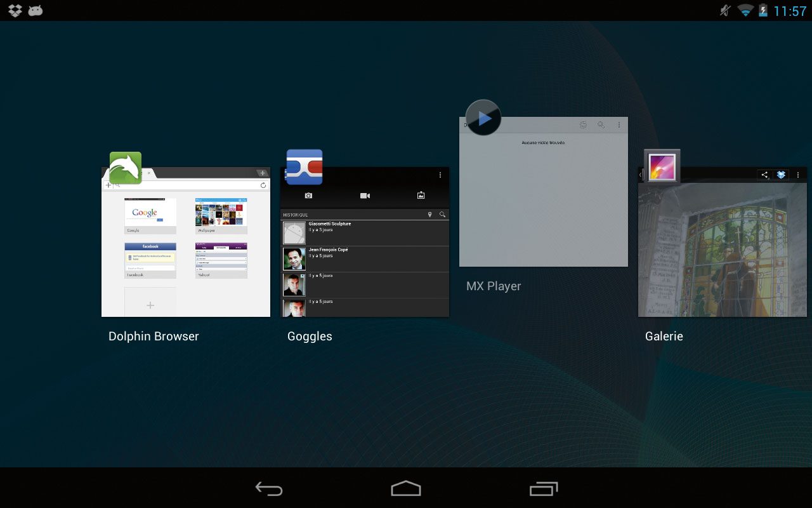Select the Galerie label
Image resolution: width=812 pixels, height=508 pixels.
(x=664, y=337)
